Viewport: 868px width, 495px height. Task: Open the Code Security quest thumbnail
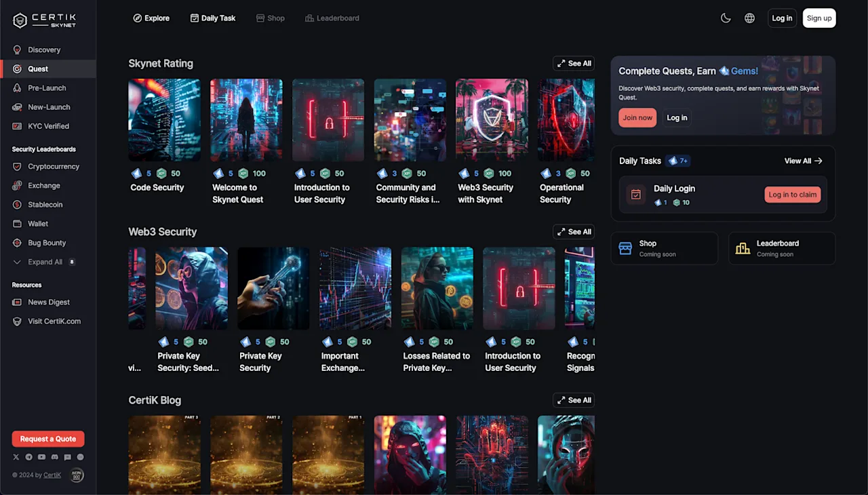164,120
